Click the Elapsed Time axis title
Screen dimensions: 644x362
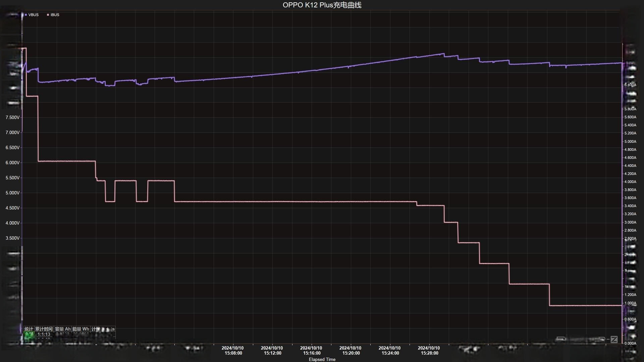pos(322,359)
